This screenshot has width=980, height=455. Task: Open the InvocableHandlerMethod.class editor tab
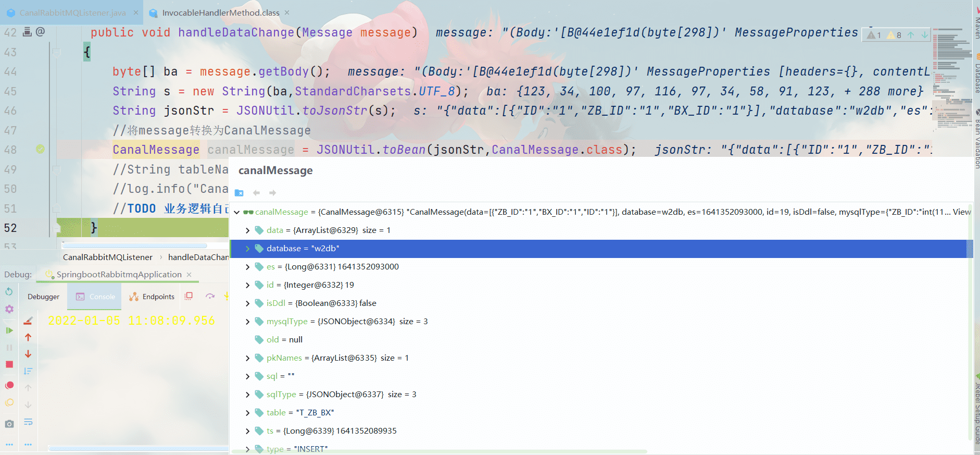pyautogui.click(x=220, y=13)
